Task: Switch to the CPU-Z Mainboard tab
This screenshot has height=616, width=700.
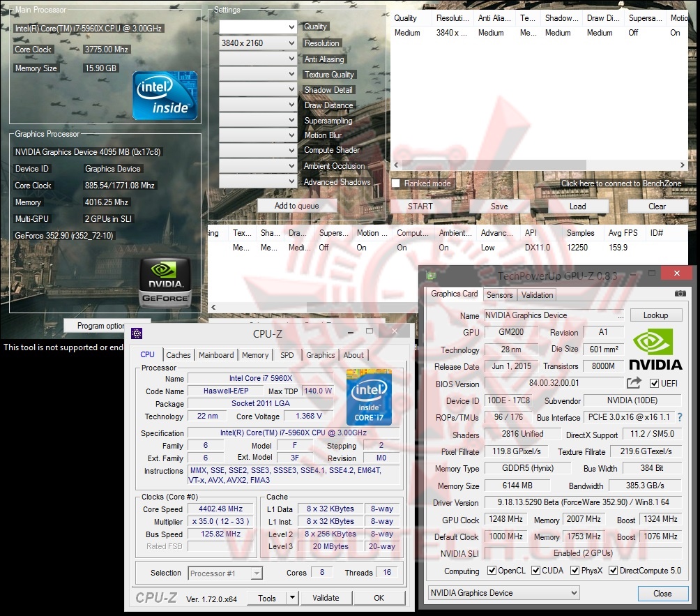Action: pos(216,355)
